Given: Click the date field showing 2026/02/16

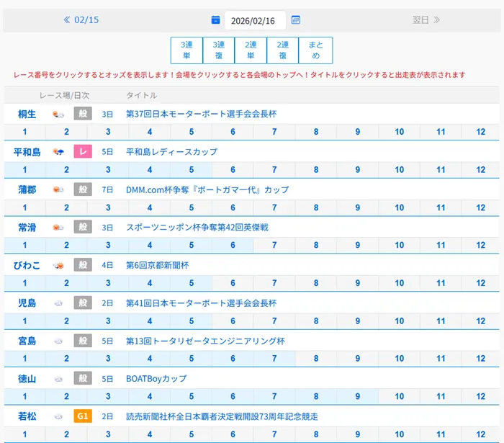Looking at the screenshot, I should (x=254, y=21).
